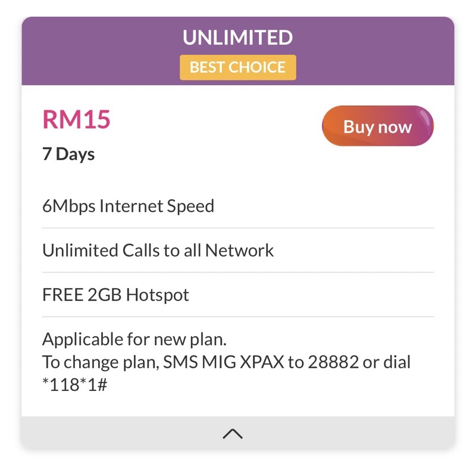Click the word Network in the calls row
Screen dimensions: 476x476
(x=239, y=250)
